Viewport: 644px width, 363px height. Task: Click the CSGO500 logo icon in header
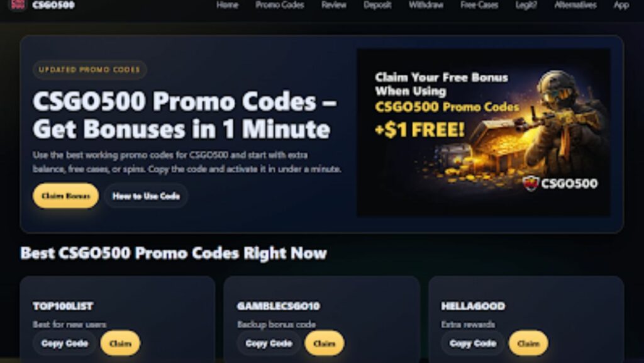coord(17,5)
